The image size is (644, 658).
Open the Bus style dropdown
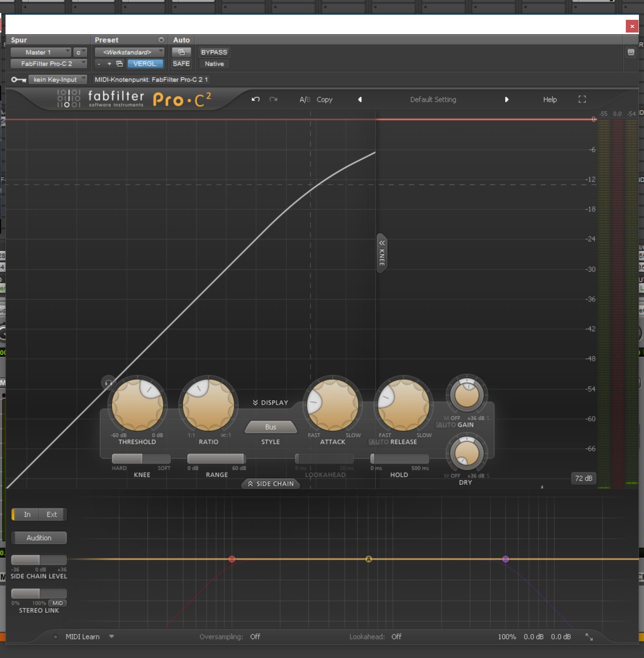(x=271, y=427)
